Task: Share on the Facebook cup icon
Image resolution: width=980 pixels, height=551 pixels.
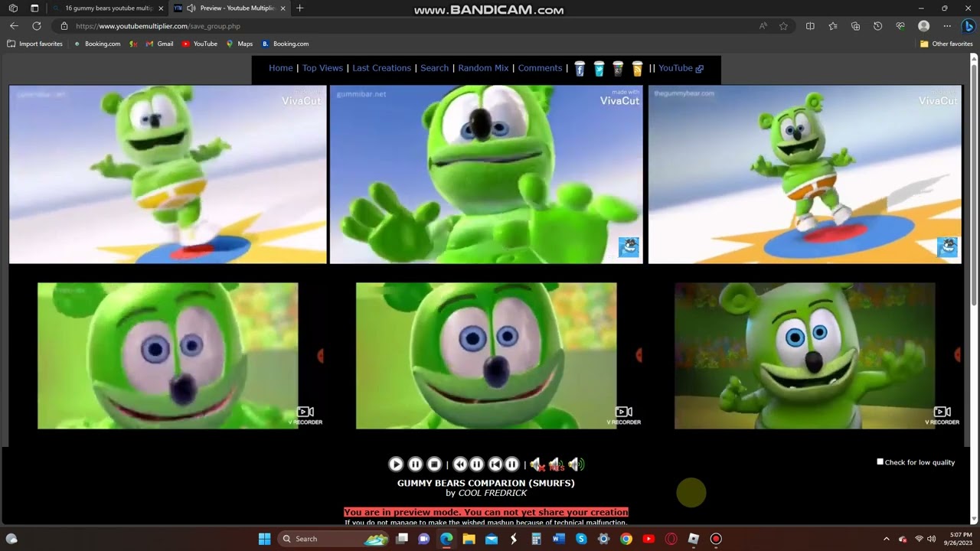Action: [x=580, y=69]
